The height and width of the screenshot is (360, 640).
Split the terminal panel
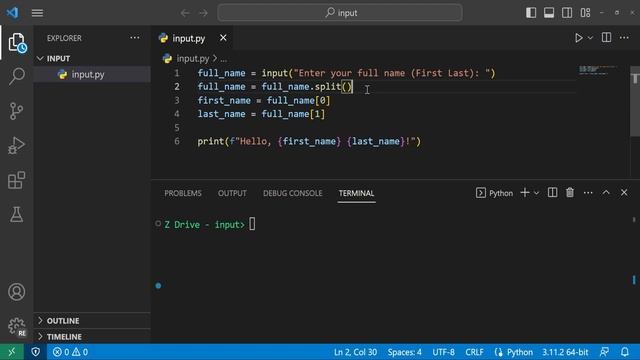pyautogui.click(x=552, y=193)
